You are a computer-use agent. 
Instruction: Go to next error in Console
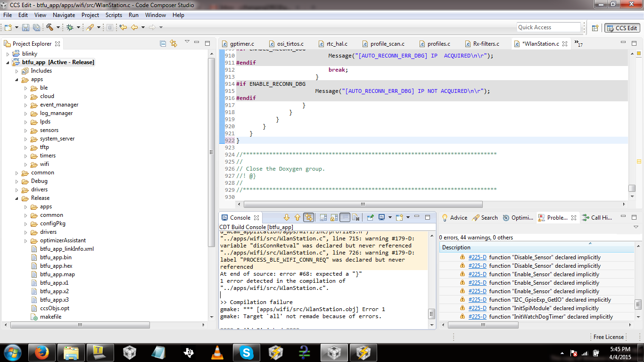click(286, 217)
